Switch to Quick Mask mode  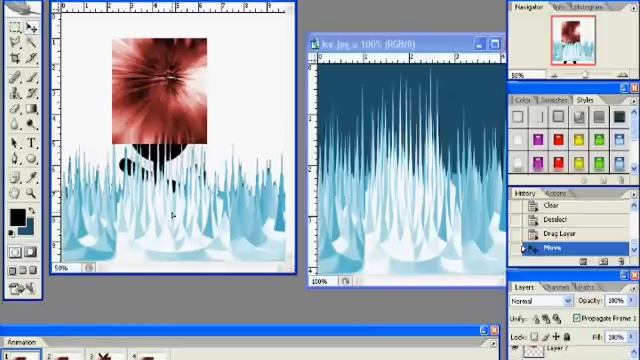pyautogui.click(x=31, y=252)
